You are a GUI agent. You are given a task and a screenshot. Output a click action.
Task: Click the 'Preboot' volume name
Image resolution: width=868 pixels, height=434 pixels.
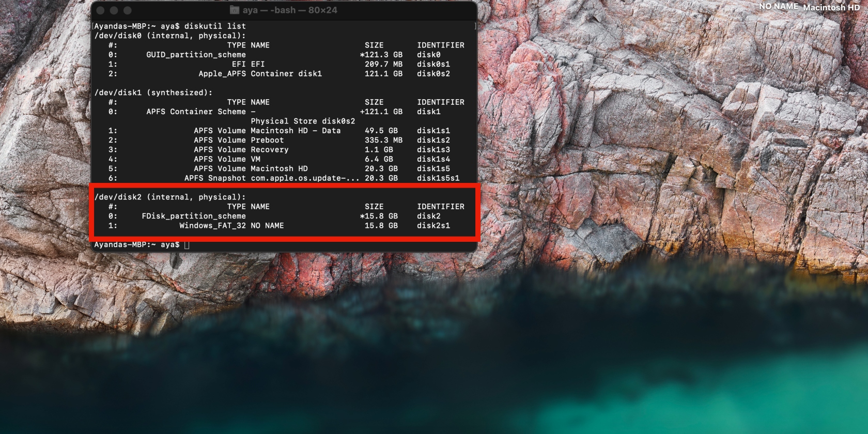[267, 140]
